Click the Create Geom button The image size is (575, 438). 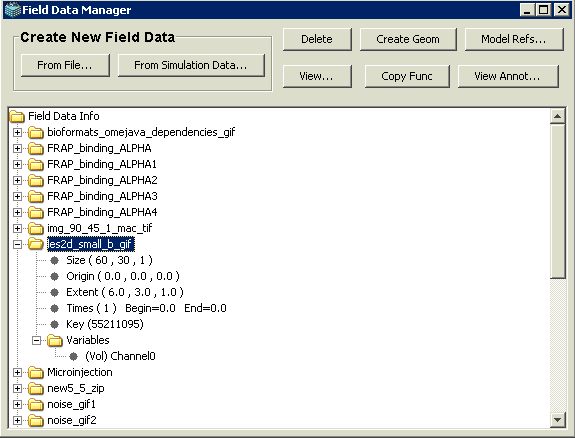tap(408, 39)
